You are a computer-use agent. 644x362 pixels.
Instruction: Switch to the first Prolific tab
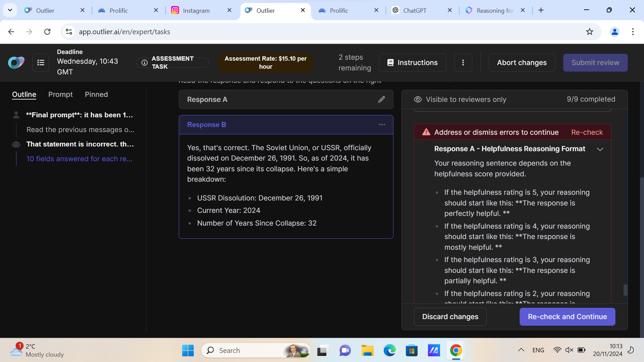[127, 10]
